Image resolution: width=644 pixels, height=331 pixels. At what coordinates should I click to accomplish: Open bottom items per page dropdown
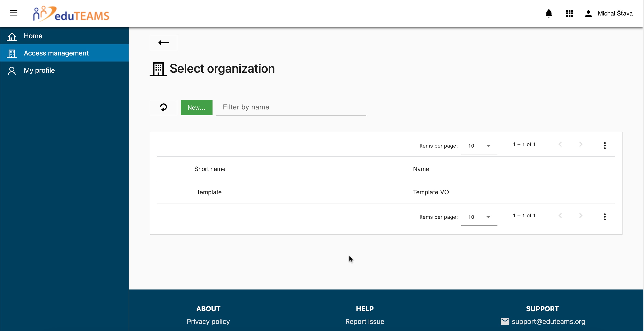(x=479, y=217)
